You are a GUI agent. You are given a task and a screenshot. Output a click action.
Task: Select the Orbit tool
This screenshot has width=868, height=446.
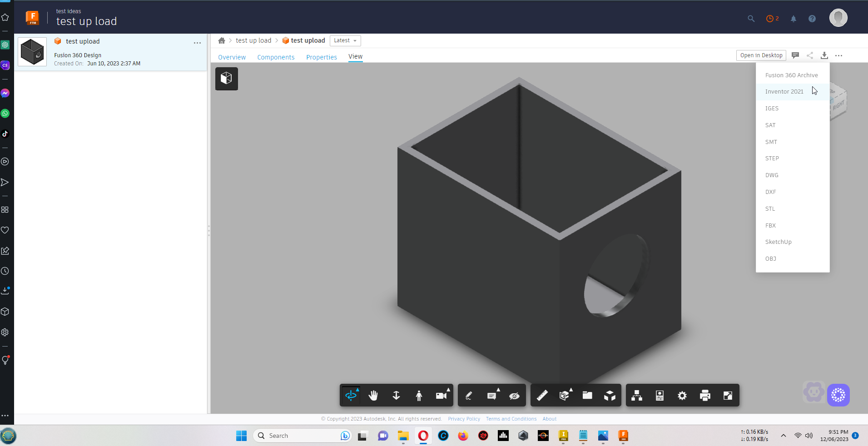(351, 395)
